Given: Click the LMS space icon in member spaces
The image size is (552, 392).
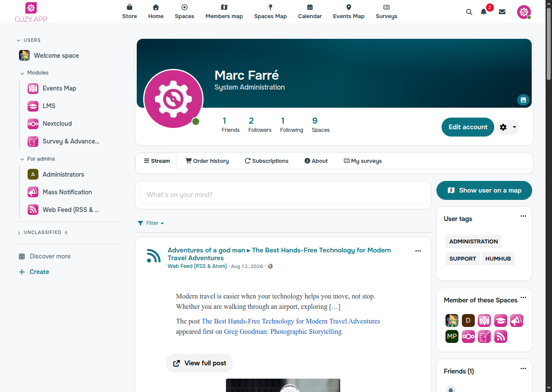Looking at the screenshot, I should coord(500,320).
